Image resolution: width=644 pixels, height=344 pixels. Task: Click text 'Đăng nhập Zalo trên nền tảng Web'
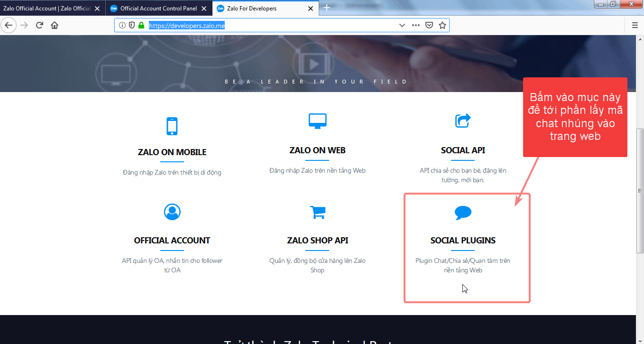coord(317,171)
